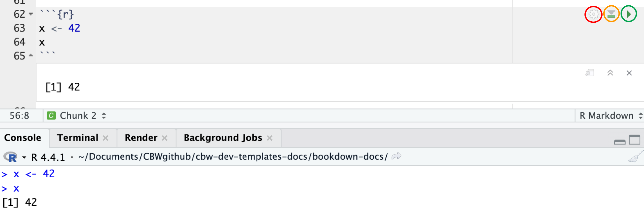Click the working directory navigation arrow
644x211 pixels.
point(396,156)
